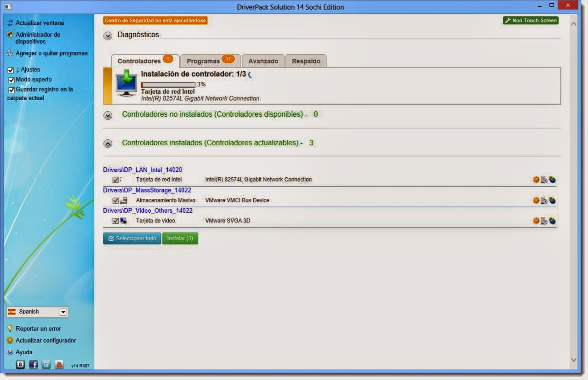Click the Agregar o quitar programas text
Image resolution: width=588 pixels, height=380 pixels.
[51, 53]
